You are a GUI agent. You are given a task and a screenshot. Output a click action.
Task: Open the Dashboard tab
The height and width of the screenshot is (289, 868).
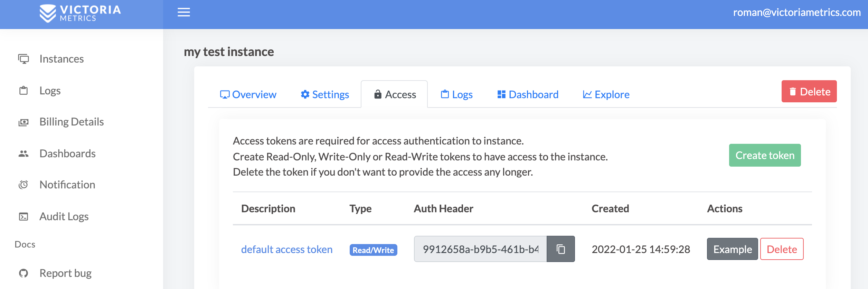[x=528, y=94]
